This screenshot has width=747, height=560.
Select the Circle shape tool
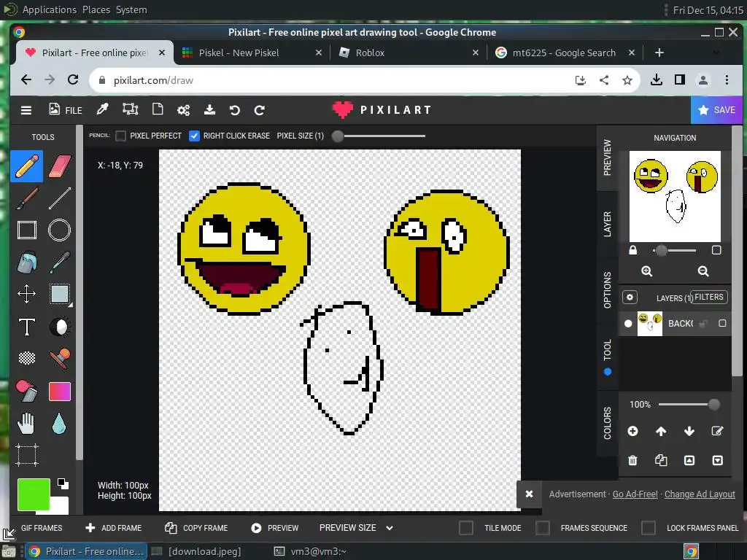coord(60,230)
